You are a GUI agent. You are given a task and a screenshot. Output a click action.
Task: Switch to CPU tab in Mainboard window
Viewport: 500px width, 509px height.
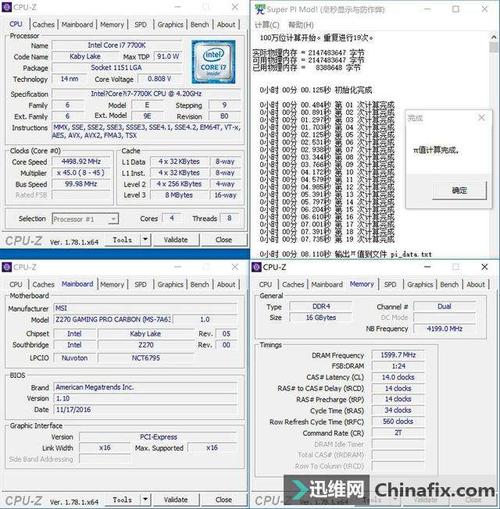coord(16,284)
